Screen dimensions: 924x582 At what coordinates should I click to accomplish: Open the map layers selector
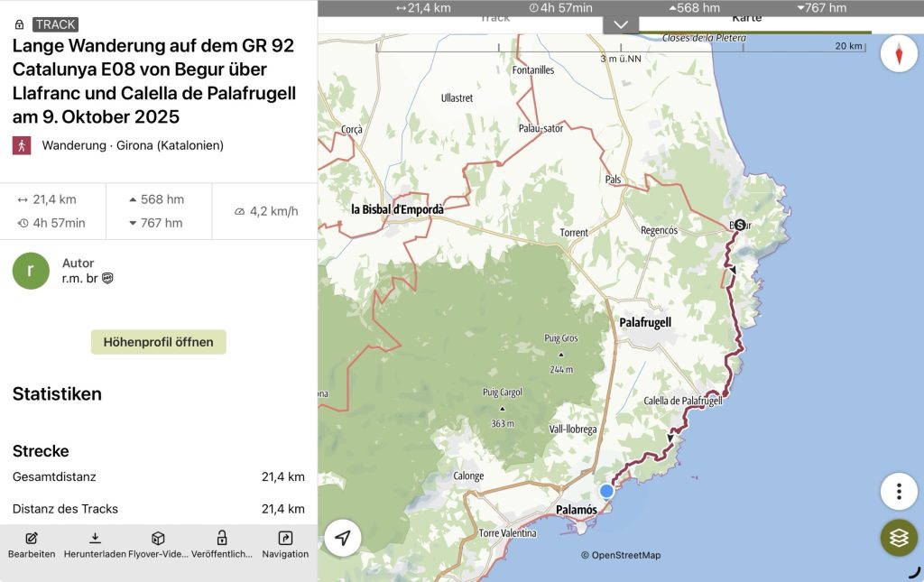(899, 538)
